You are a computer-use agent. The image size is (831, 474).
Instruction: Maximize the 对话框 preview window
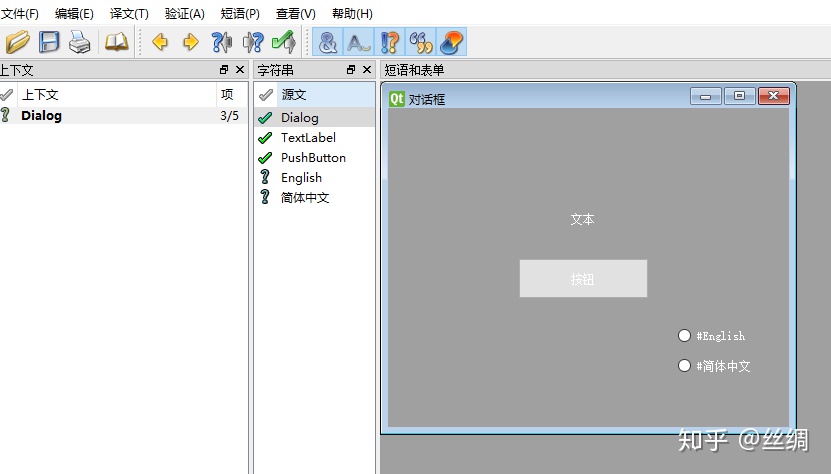739,96
